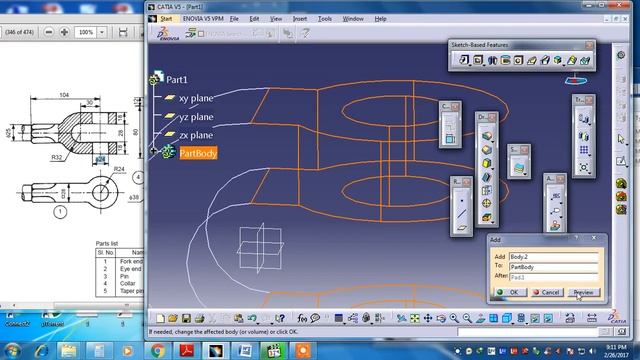640x360 pixels.
Task: Select the Rectangular Pattern tool icon
Action: click(584, 151)
